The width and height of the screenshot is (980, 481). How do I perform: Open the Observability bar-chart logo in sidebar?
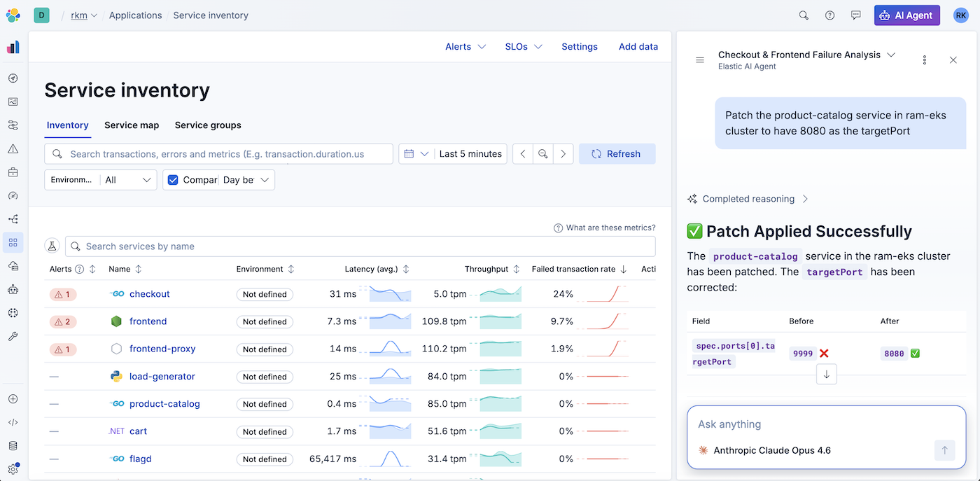pyautogui.click(x=13, y=47)
